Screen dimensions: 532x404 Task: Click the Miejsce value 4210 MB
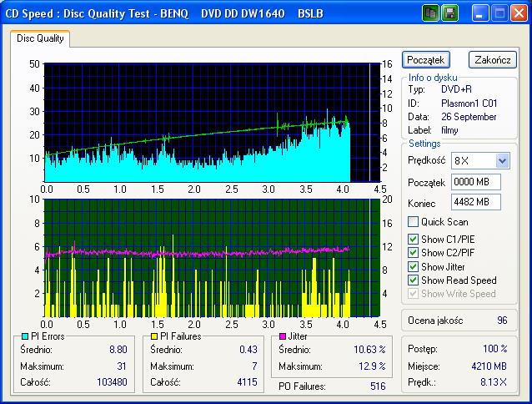point(489,366)
